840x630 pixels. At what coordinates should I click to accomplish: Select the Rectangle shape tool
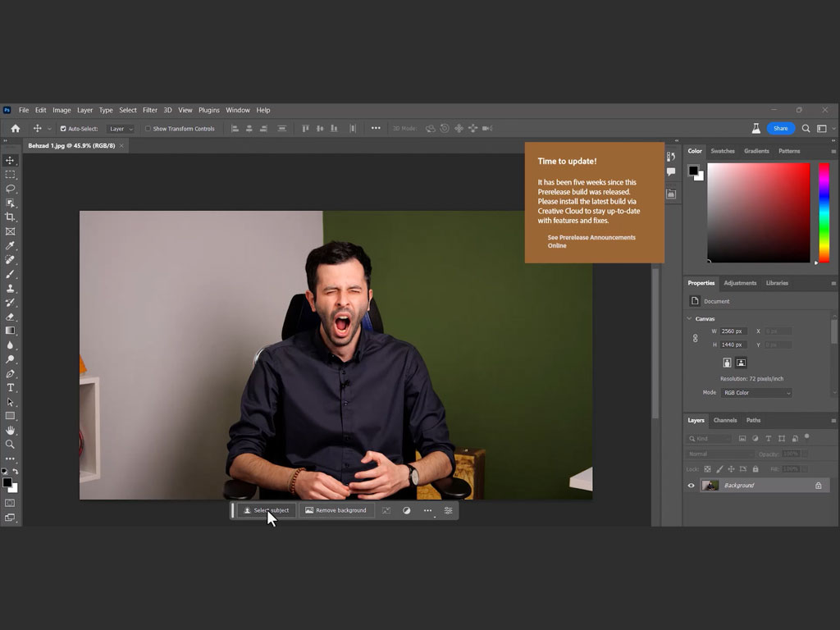point(10,416)
